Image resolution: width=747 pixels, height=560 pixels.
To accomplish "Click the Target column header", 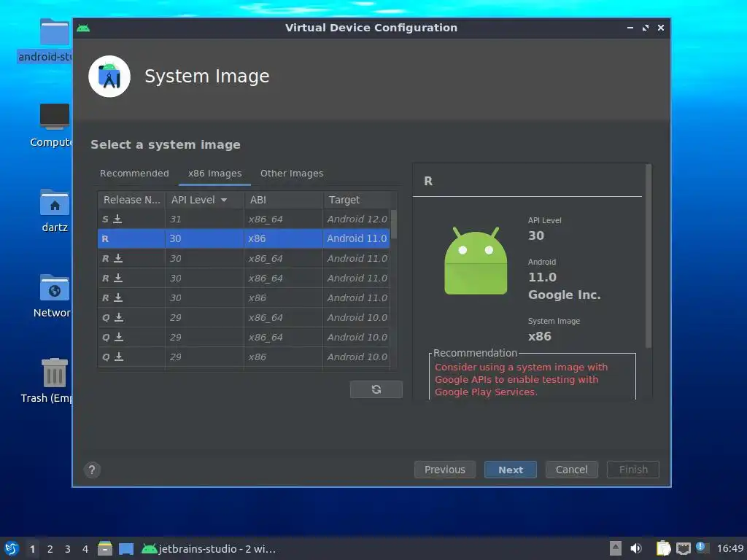I will point(357,200).
